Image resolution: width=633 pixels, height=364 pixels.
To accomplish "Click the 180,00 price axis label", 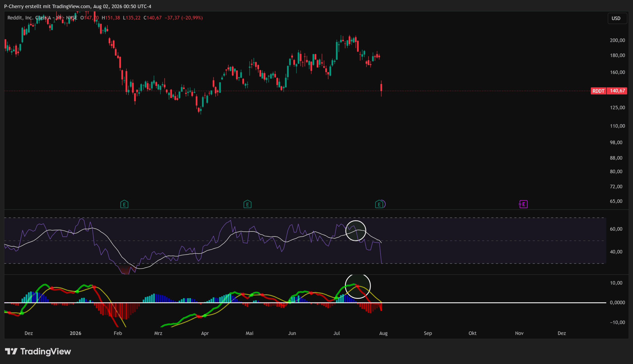I will point(617,55).
